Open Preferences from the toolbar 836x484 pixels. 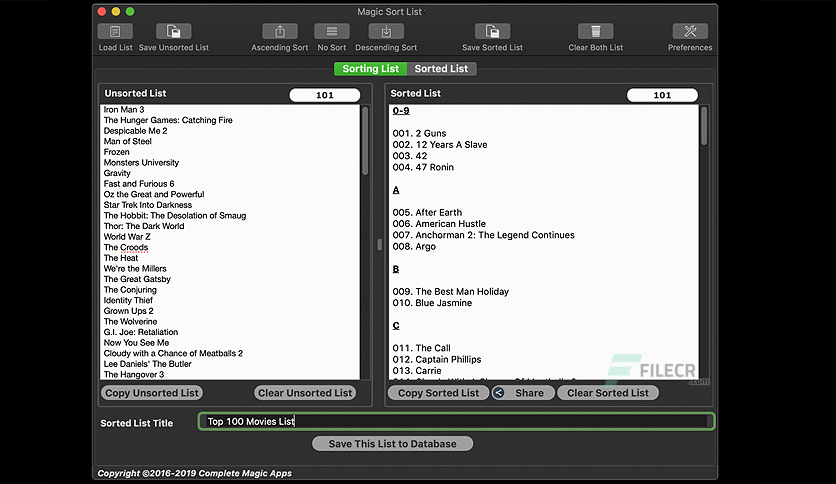click(x=690, y=31)
